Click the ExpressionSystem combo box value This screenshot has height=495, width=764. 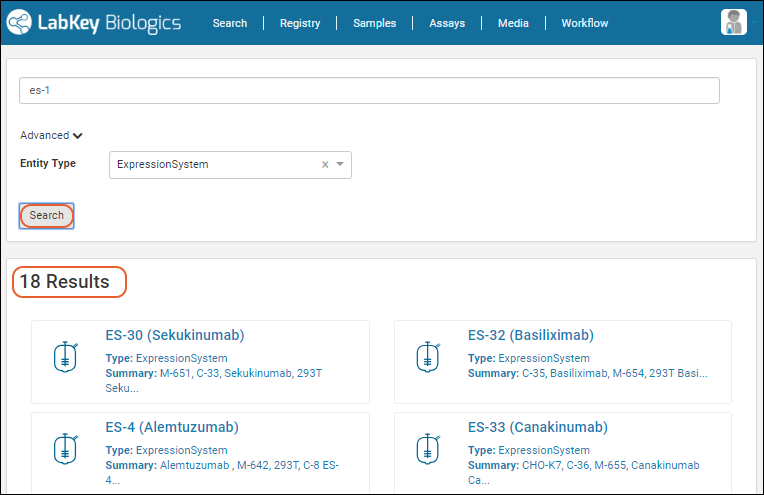click(163, 165)
